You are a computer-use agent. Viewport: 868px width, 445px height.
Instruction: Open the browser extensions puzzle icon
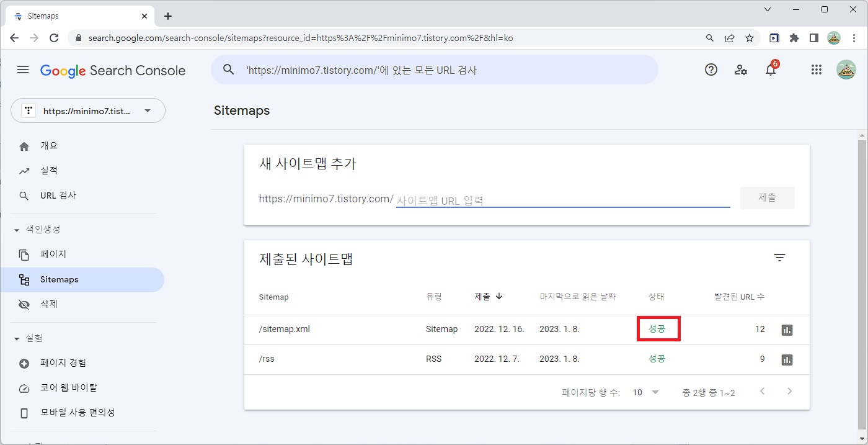click(794, 38)
